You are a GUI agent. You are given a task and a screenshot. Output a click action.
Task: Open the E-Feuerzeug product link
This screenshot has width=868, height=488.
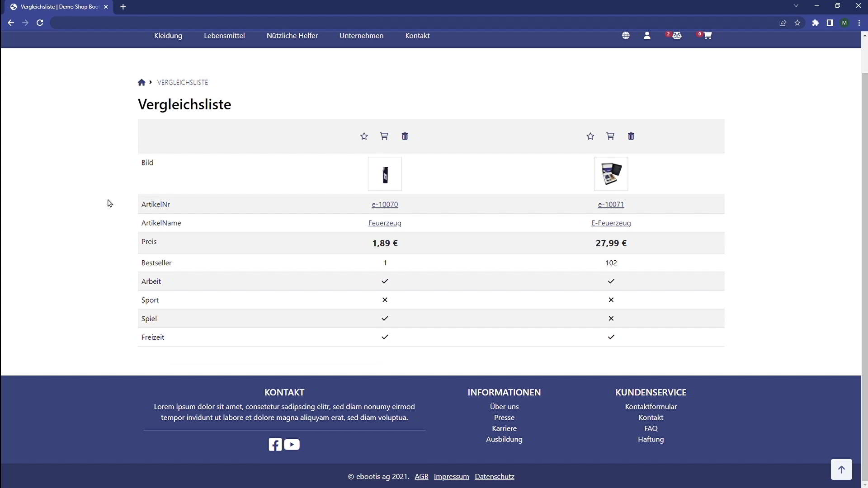[x=611, y=223]
